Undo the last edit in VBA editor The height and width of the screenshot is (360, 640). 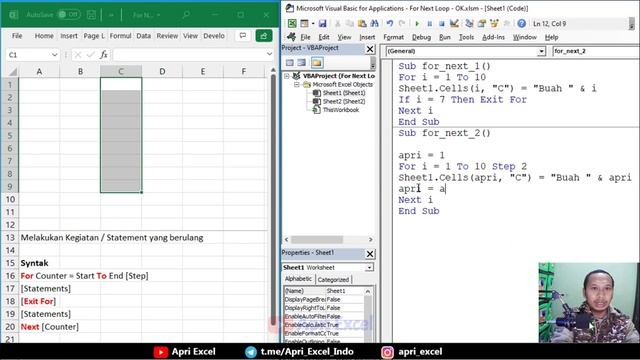390,24
